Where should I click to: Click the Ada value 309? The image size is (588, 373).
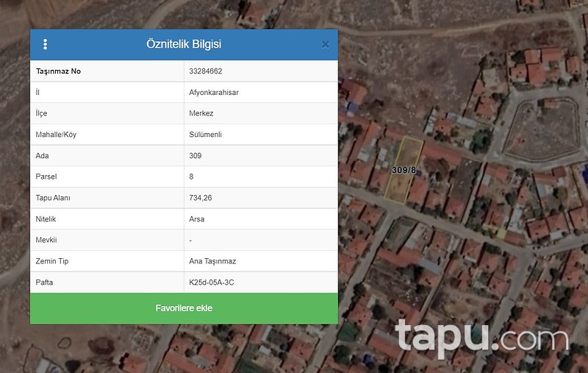click(195, 156)
